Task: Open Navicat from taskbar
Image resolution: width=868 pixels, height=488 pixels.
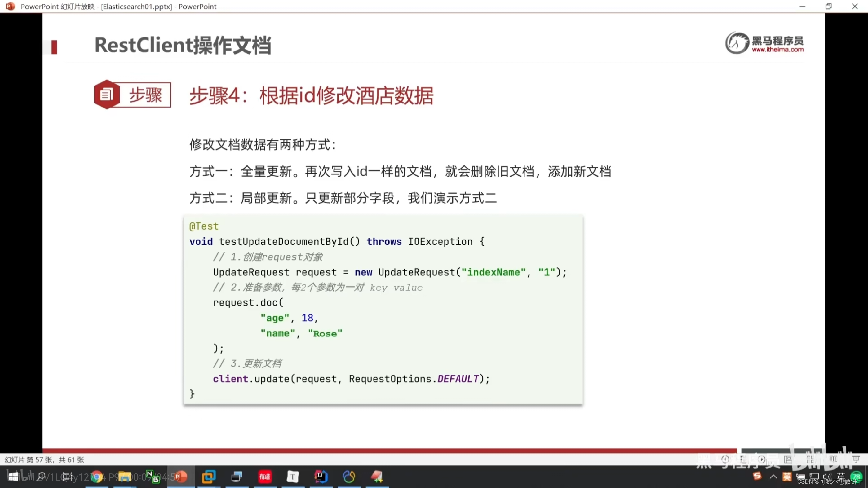Action: pos(349,477)
